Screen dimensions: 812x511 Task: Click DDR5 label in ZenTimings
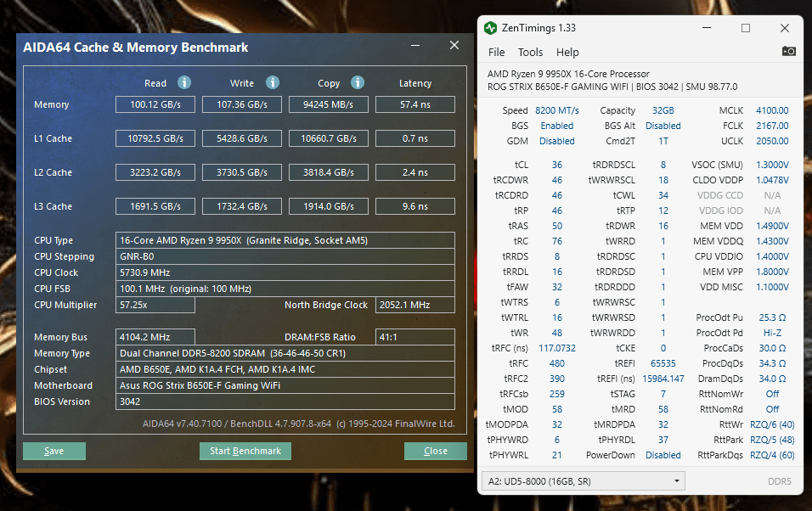pos(780,481)
